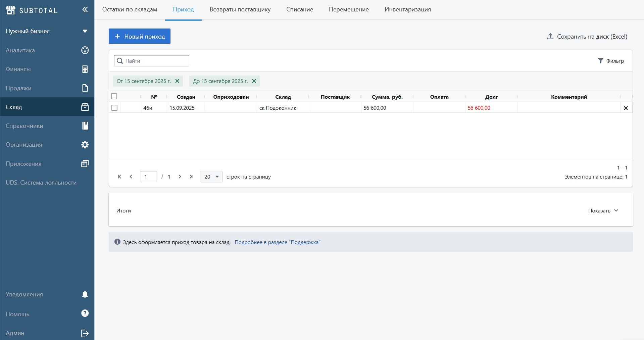Remove the 'От 15 сентября 2025' date filter
Image resolution: width=644 pixels, height=340 pixels.
177,81
